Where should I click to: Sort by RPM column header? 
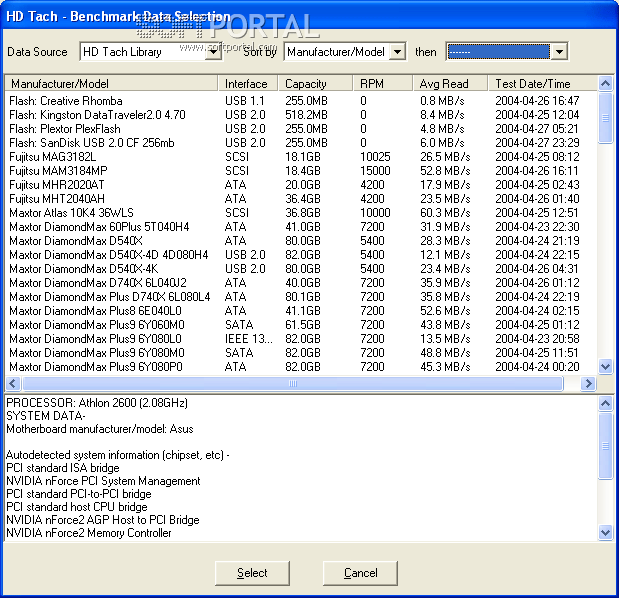pos(383,84)
